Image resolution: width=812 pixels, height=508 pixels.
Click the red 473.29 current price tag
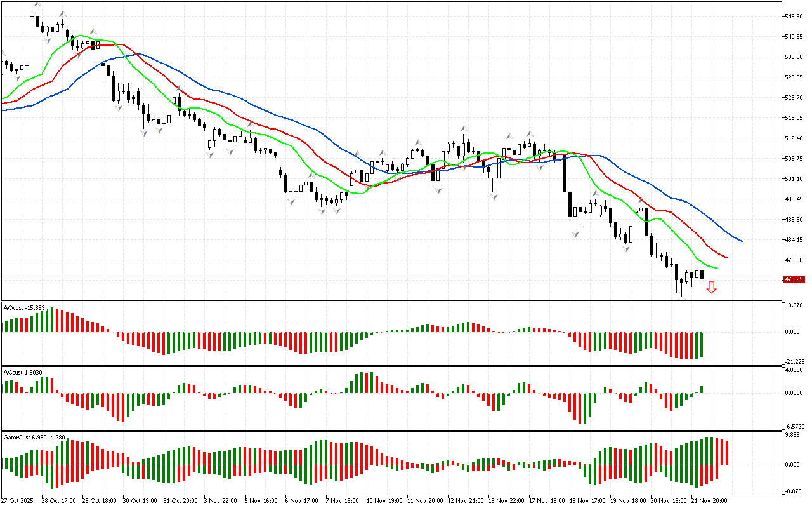point(794,279)
